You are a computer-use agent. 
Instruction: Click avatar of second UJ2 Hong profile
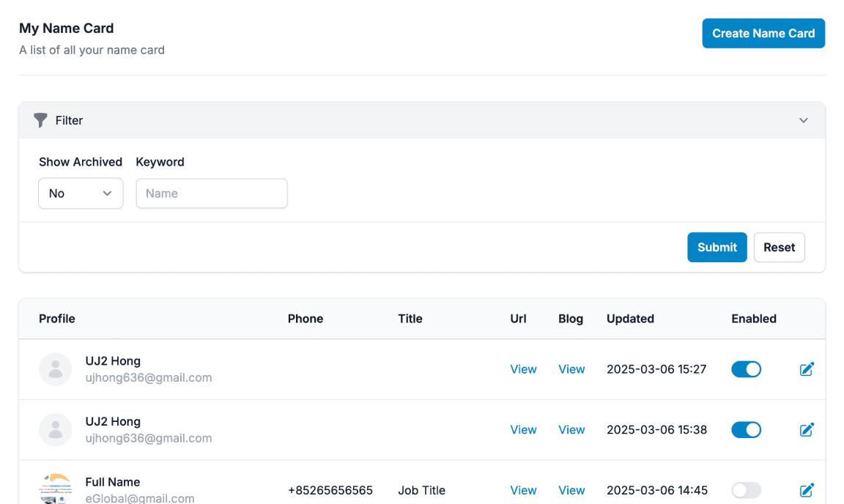pyautogui.click(x=56, y=430)
